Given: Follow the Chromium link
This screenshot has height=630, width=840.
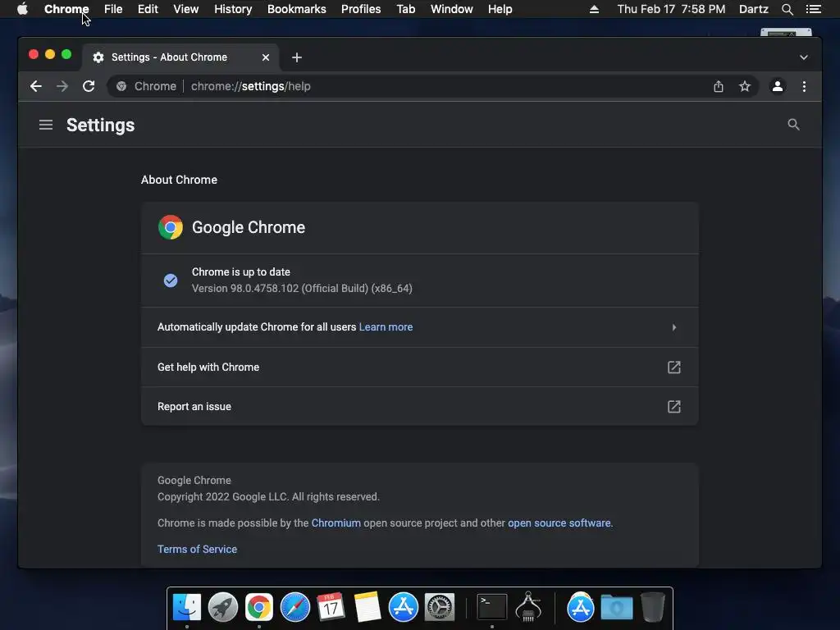Looking at the screenshot, I should (x=336, y=523).
